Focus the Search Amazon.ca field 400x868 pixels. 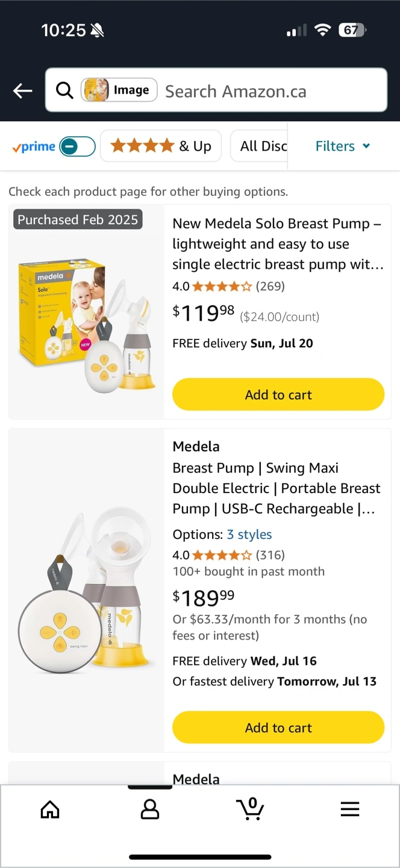(x=271, y=91)
